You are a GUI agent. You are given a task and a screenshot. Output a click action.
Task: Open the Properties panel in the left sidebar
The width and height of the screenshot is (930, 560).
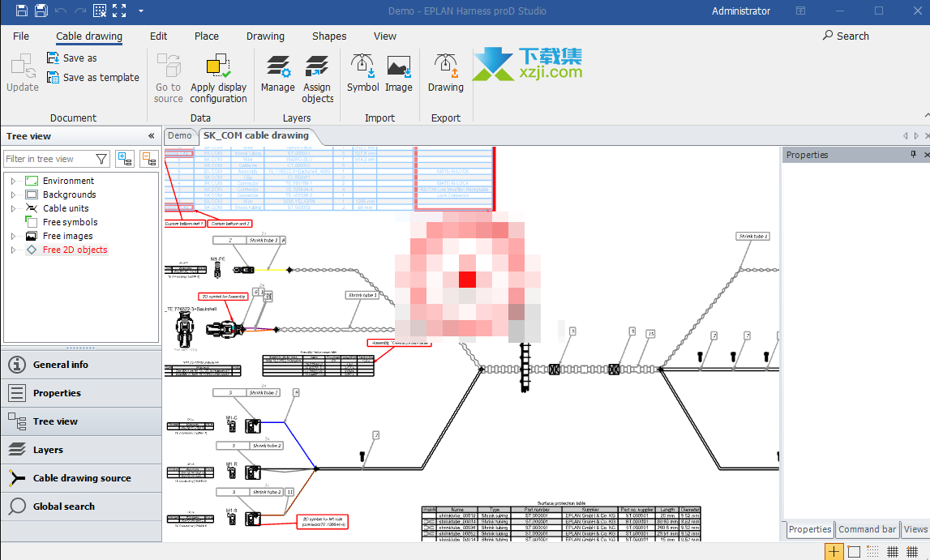tap(81, 393)
